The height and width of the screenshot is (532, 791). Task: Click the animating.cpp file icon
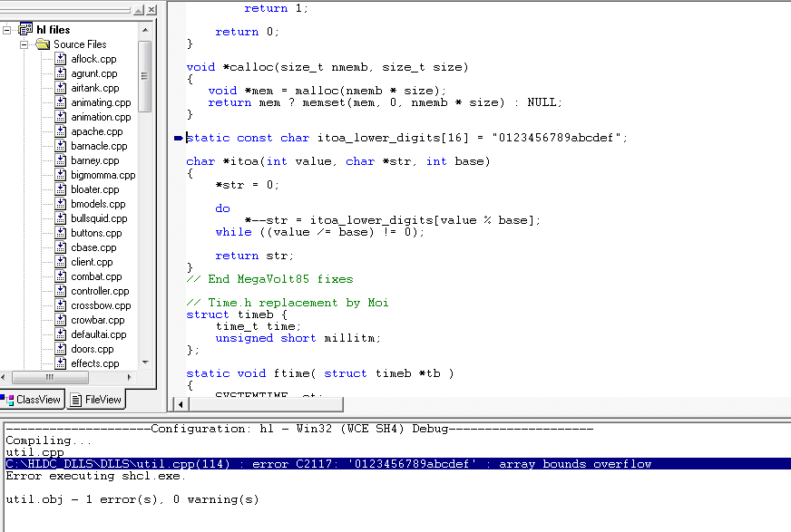tap(61, 102)
